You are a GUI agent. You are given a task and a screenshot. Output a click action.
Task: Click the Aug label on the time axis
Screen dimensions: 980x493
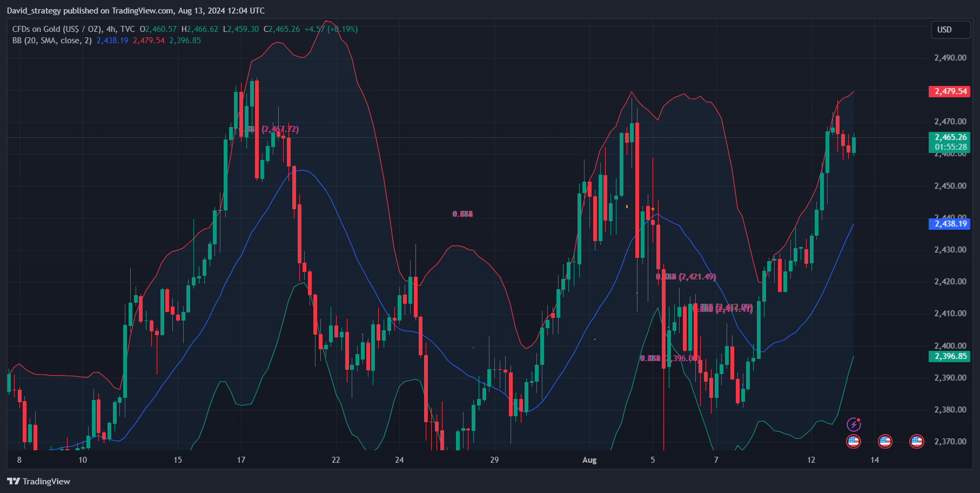[x=589, y=460]
